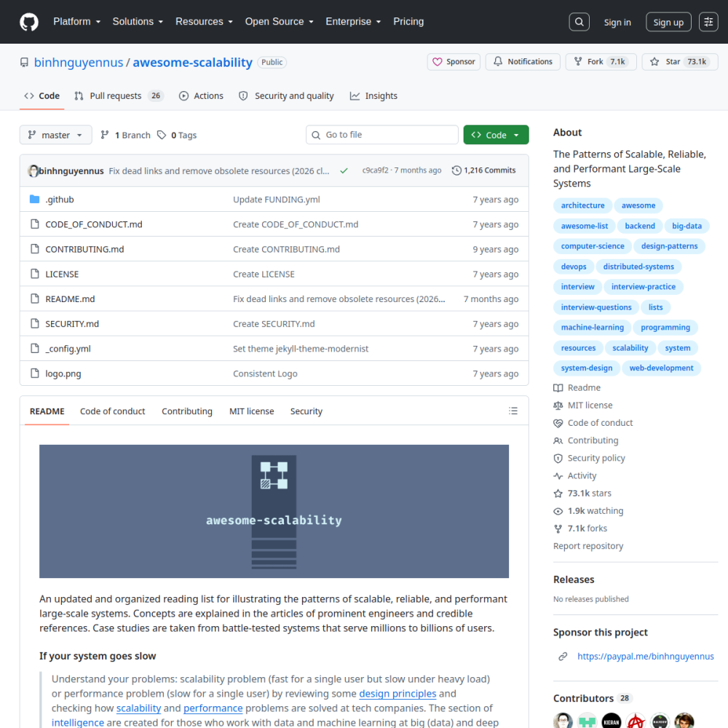Expand the Resources menu
728x728 pixels.
pyautogui.click(x=204, y=22)
